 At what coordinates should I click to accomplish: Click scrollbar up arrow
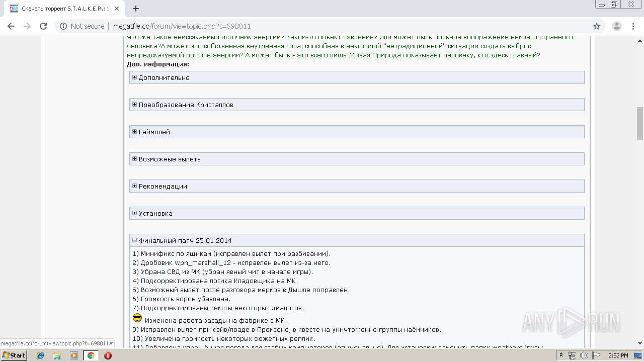click(x=640, y=40)
